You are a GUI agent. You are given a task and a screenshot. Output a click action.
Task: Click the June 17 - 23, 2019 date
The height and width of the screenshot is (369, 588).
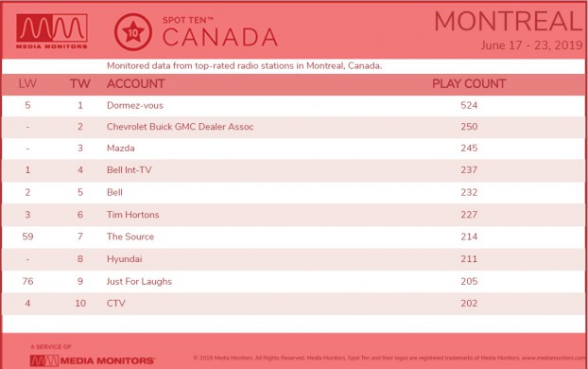(531, 45)
